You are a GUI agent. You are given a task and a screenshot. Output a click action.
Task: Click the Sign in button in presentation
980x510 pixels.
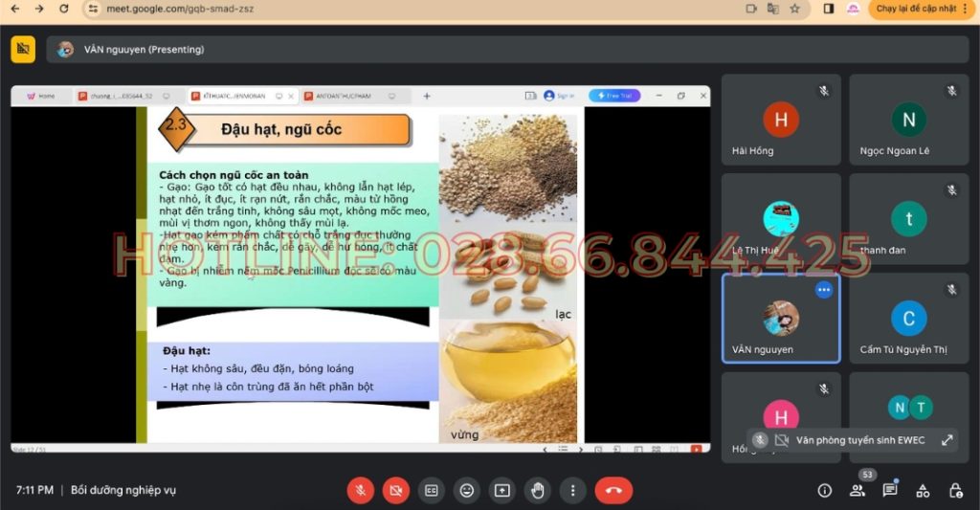[x=558, y=96]
